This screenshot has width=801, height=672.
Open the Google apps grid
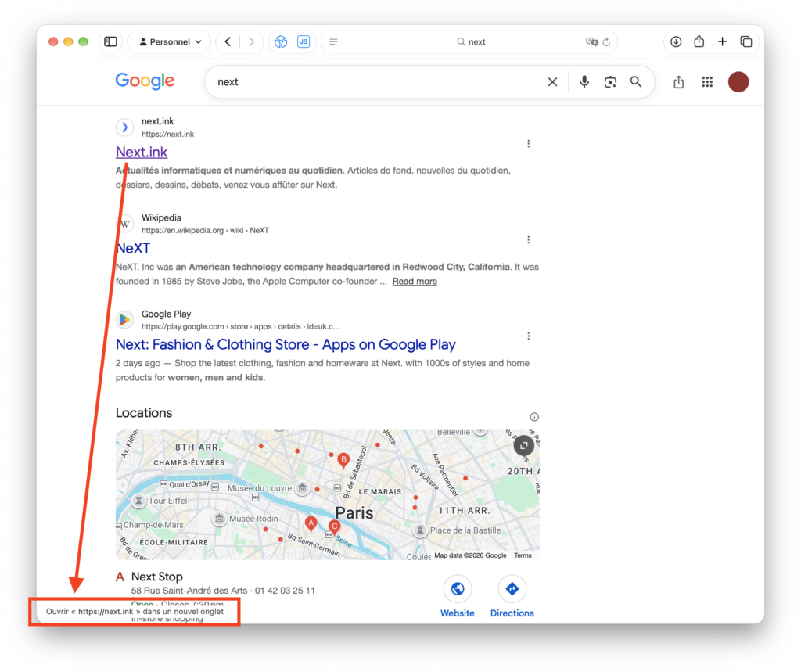(707, 82)
